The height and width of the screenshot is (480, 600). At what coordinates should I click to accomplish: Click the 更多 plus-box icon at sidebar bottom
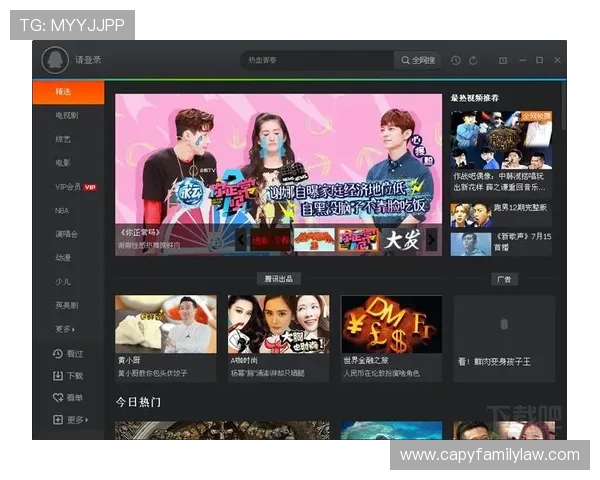coord(58,420)
